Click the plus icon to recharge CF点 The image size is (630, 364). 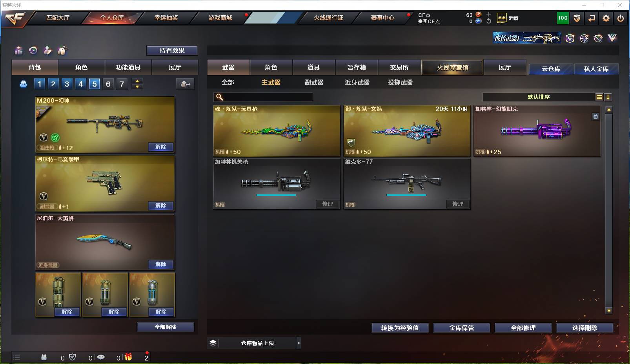click(x=489, y=14)
